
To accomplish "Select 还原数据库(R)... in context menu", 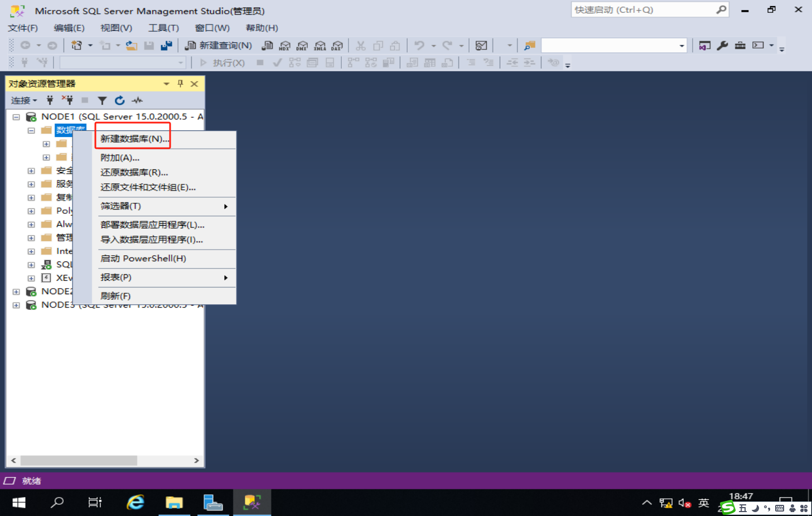I will tap(134, 173).
